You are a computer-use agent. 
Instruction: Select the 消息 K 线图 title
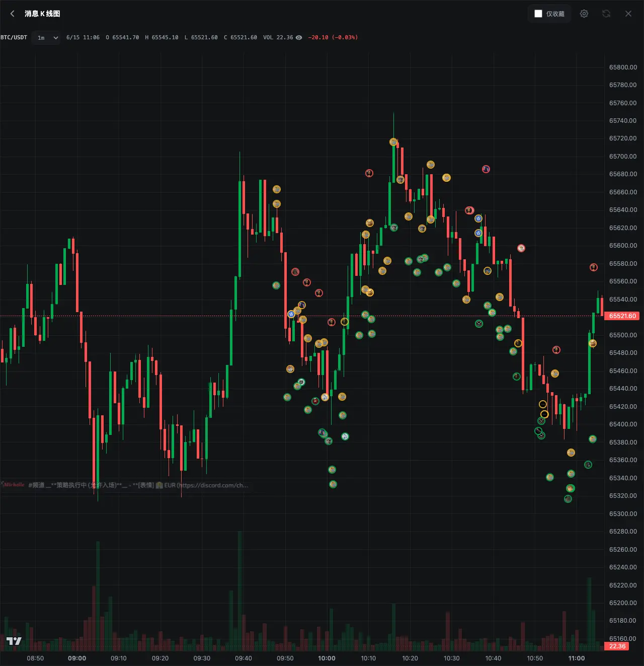click(x=42, y=14)
